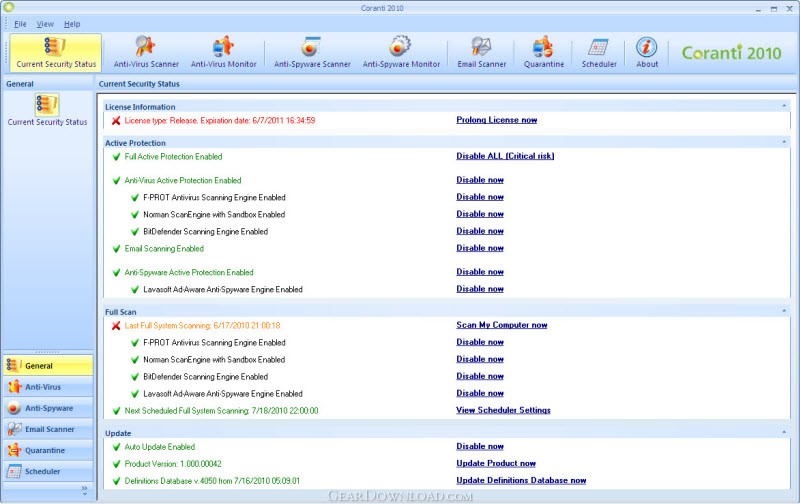Click Update Product now link
Image resolution: width=800 pixels, height=504 pixels.
[x=496, y=463]
